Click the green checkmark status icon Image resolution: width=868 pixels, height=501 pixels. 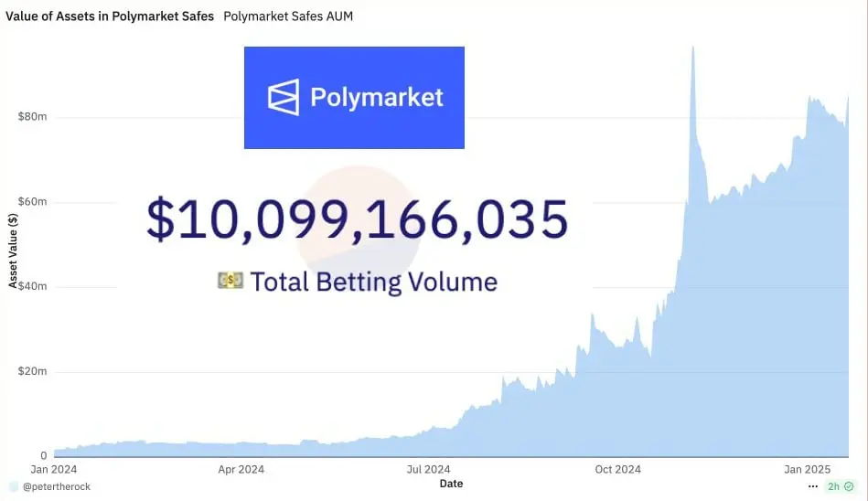849,486
